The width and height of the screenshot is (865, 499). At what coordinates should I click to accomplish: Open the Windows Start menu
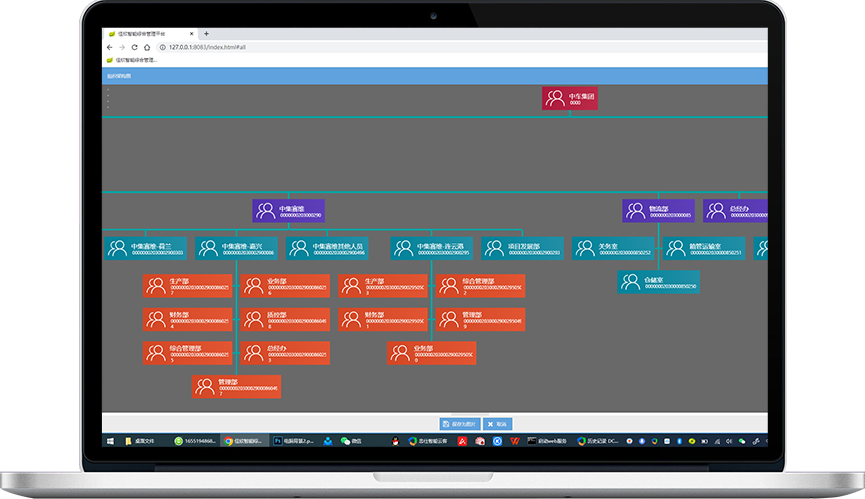pyautogui.click(x=109, y=440)
